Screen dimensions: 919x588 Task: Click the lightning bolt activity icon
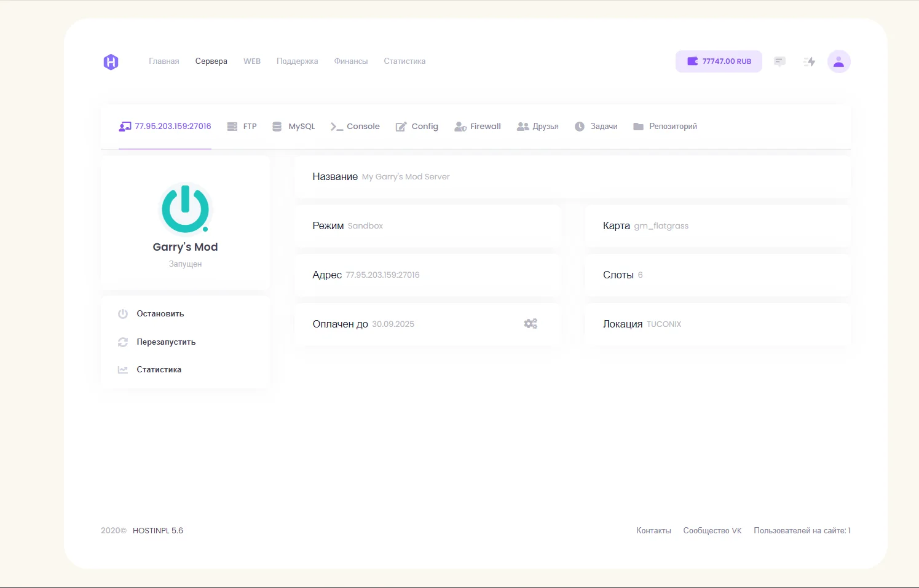tap(809, 61)
